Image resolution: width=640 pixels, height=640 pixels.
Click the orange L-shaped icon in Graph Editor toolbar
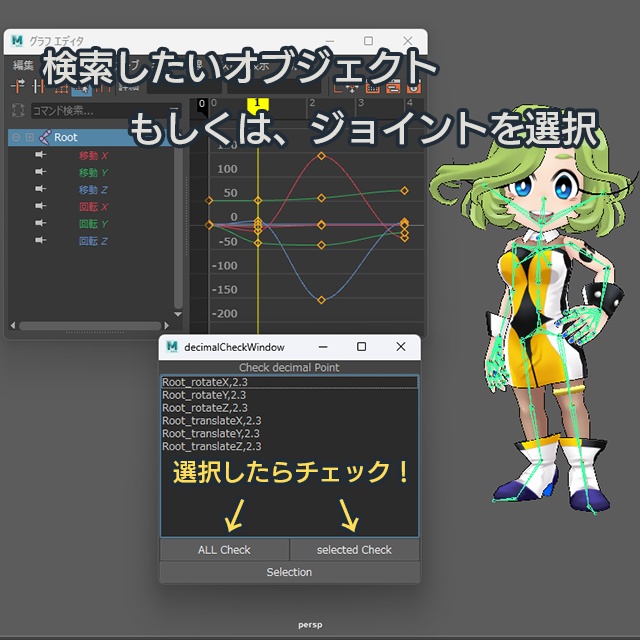pos(338,87)
